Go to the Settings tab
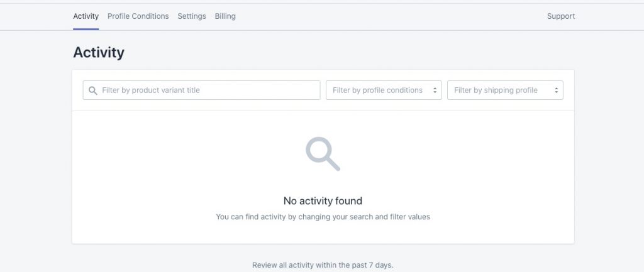 pos(192,16)
